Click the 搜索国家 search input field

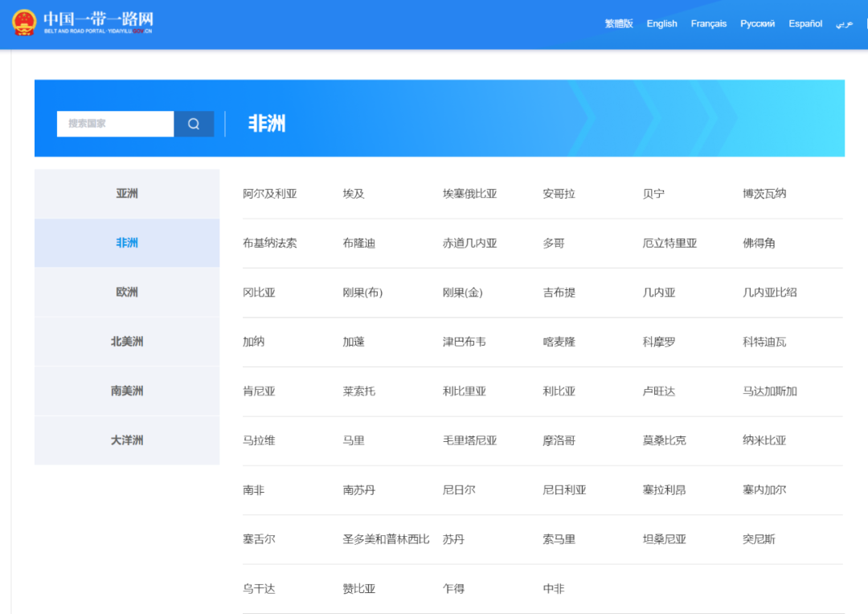coord(115,124)
